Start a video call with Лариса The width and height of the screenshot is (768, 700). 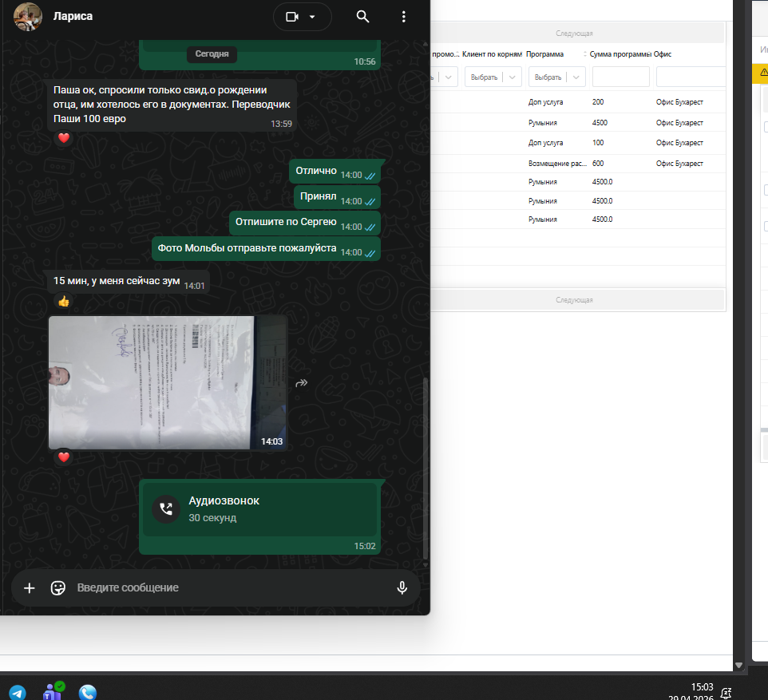click(x=292, y=17)
